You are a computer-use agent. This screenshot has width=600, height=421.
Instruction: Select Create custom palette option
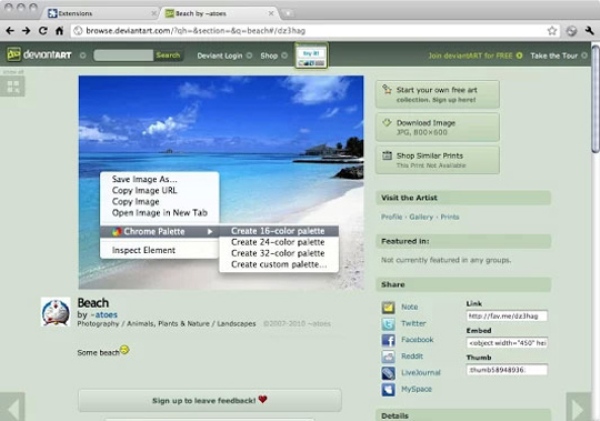[x=278, y=264]
